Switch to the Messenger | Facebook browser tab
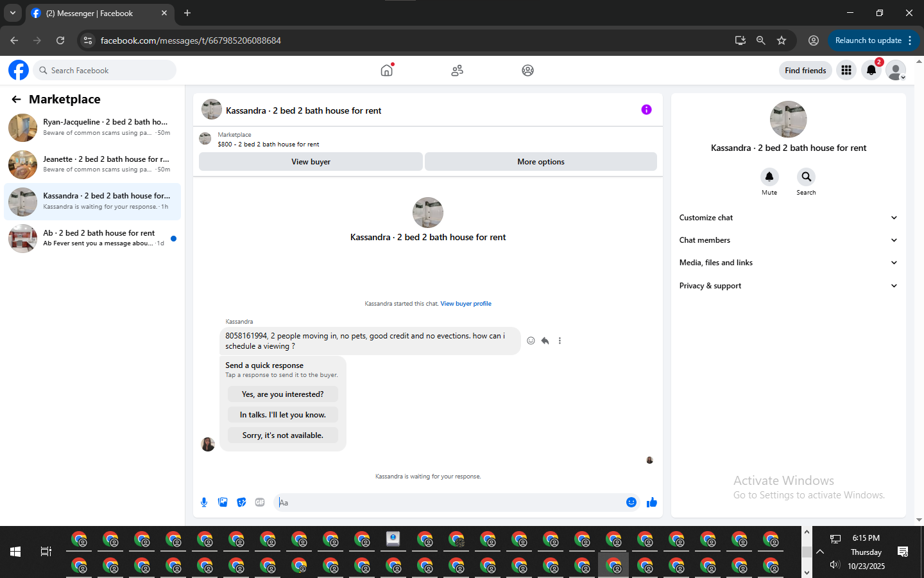Screen dimensions: 924x578 99,13
